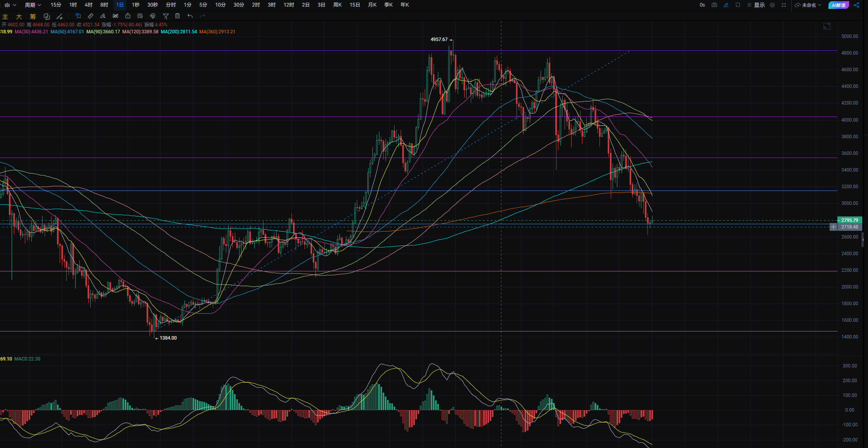The image size is (868, 448).
Task: Toggle the lock drawings icon
Action: click(x=128, y=16)
